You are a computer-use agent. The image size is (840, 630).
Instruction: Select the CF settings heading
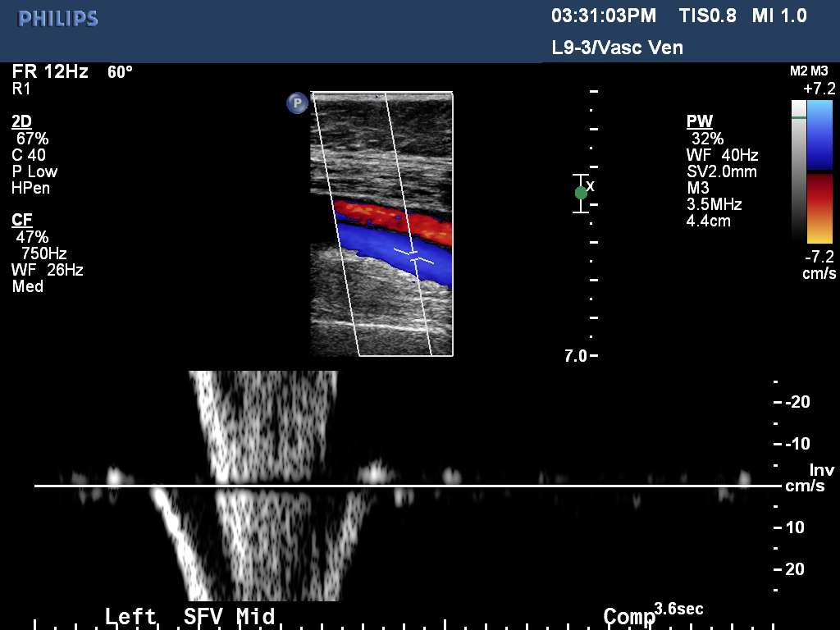[22, 220]
